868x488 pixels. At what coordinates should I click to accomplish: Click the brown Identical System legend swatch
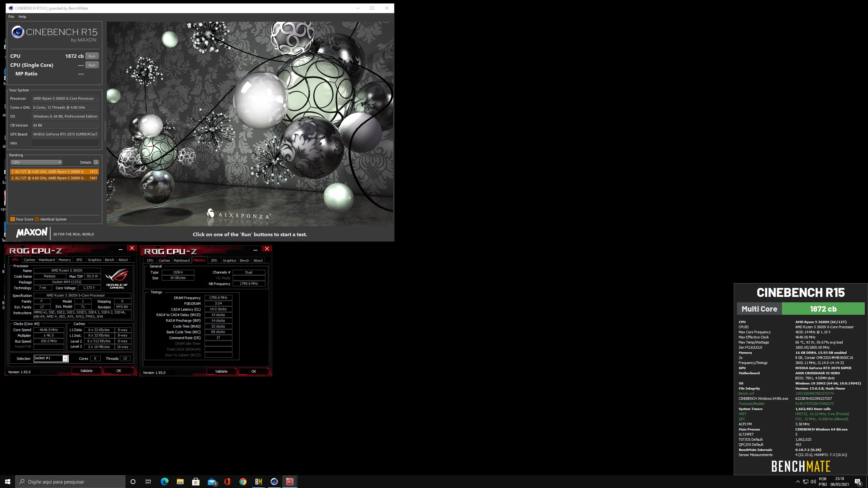(37, 219)
